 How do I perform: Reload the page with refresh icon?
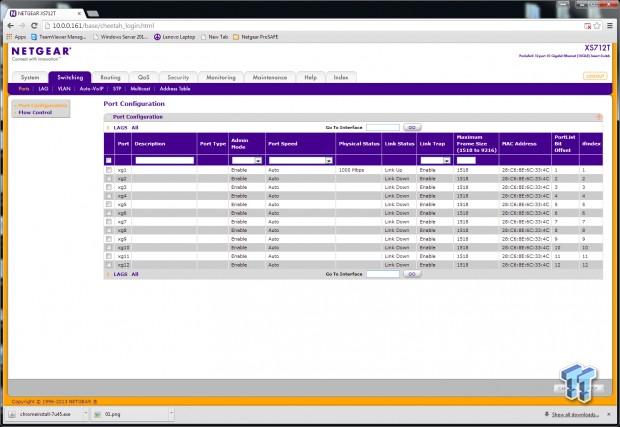coord(34,26)
